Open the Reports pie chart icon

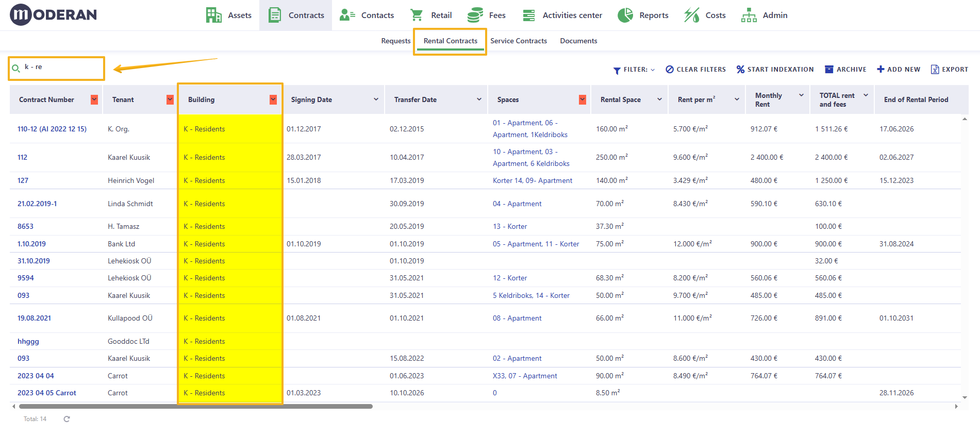(x=625, y=15)
